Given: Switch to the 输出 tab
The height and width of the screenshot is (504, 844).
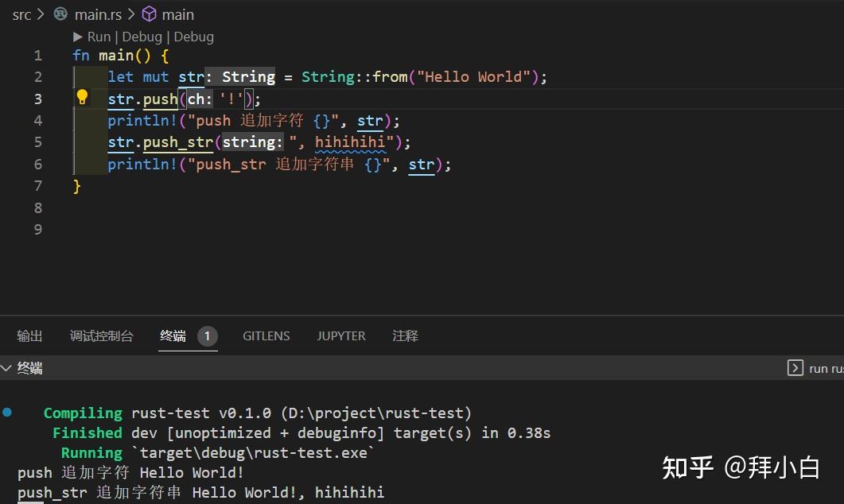Looking at the screenshot, I should point(29,335).
